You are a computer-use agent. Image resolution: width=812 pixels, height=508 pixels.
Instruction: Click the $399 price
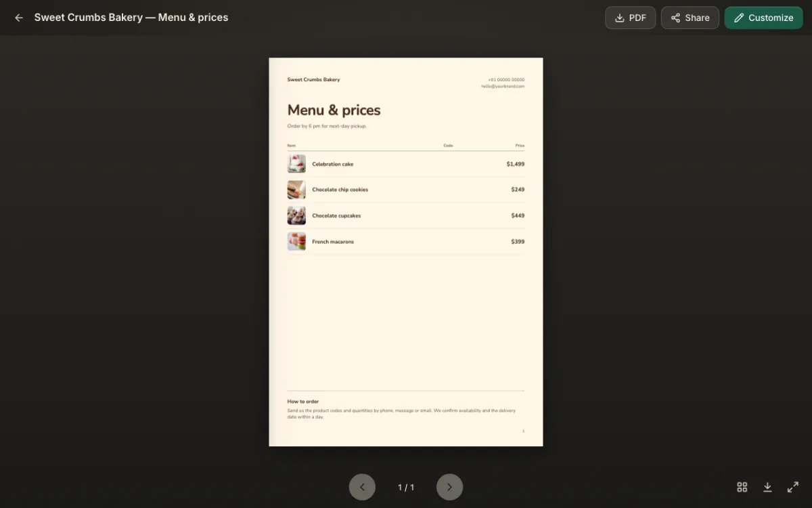click(x=518, y=241)
